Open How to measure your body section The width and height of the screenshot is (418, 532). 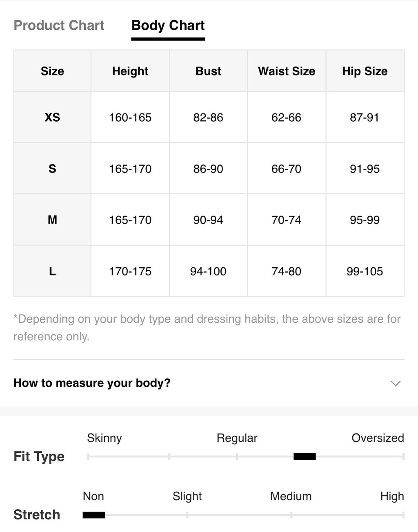click(x=209, y=383)
